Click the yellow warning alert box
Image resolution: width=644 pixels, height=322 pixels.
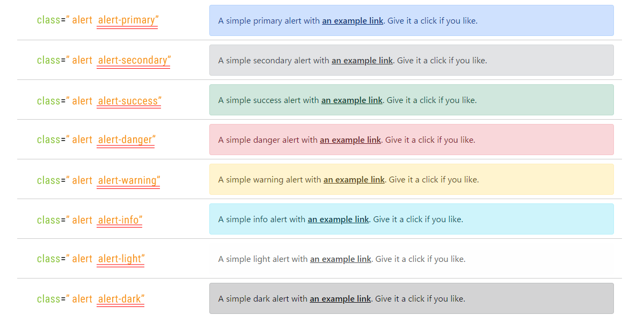(412, 179)
